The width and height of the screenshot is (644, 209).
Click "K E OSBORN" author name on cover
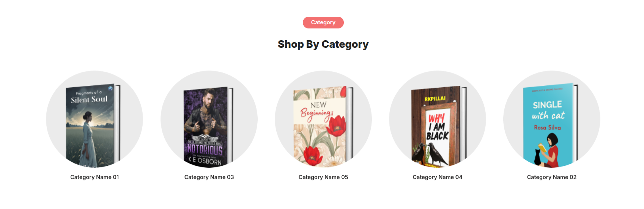click(205, 161)
